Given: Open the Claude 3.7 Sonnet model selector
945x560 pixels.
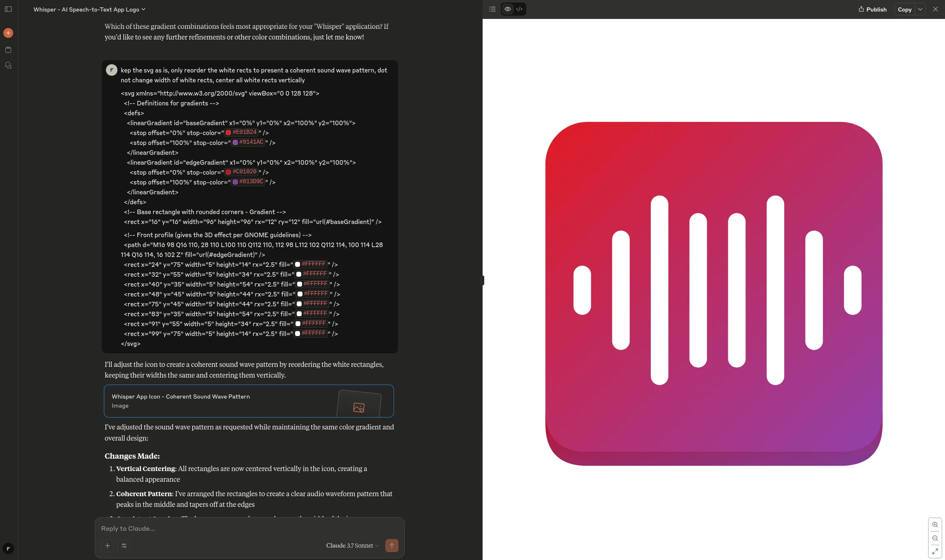Looking at the screenshot, I should click(x=352, y=546).
